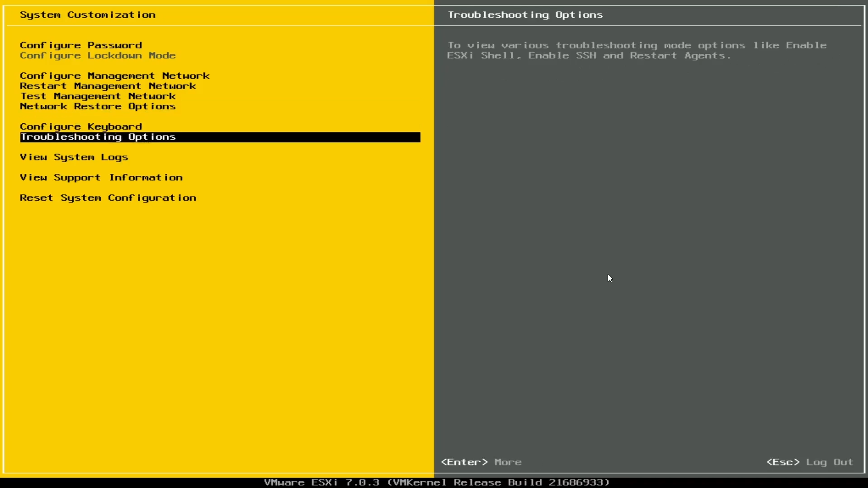The width and height of the screenshot is (868, 488).
Task: Click the troubleshooting mode description text
Action: 633,50
